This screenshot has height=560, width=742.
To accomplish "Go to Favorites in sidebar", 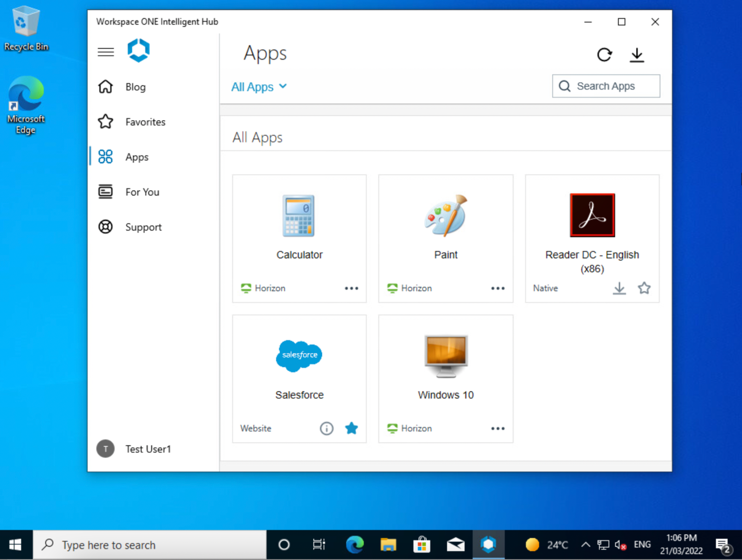I will tap(145, 122).
